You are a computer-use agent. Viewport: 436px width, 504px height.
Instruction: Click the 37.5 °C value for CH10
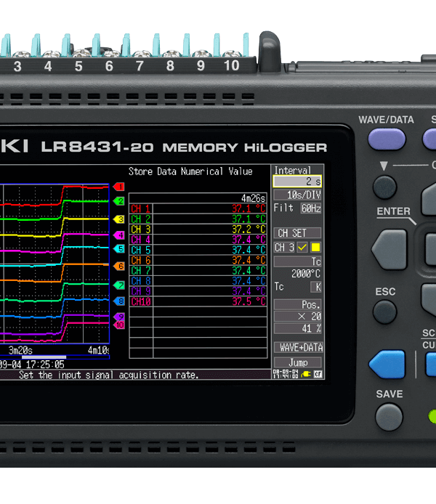[x=249, y=301]
